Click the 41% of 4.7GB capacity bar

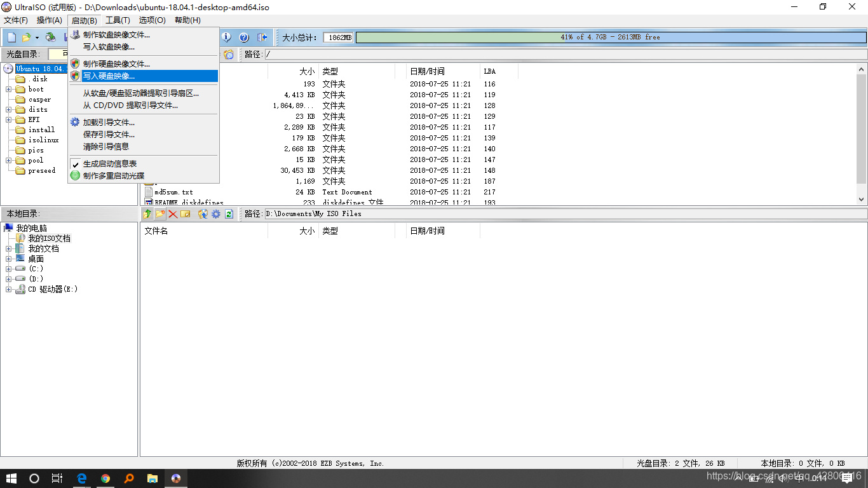pos(611,37)
